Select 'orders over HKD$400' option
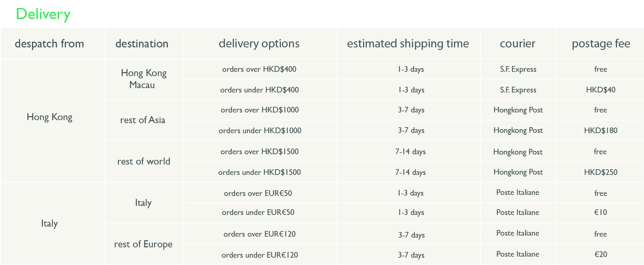The width and height of the screenshot is (644, 265). [259, 69]
